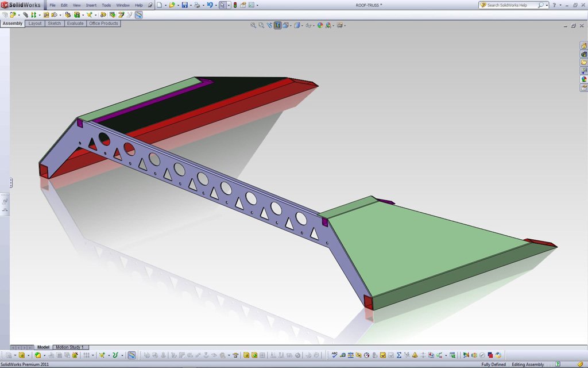Expand the search options dropdown arrow
Viewport: 588px width, 368px height.
(x=547, y=5)
